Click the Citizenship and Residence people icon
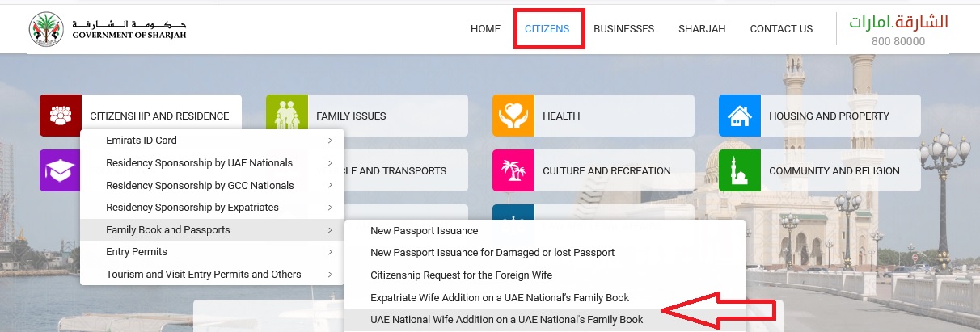The image size is (980, 332). click(61, 116)
